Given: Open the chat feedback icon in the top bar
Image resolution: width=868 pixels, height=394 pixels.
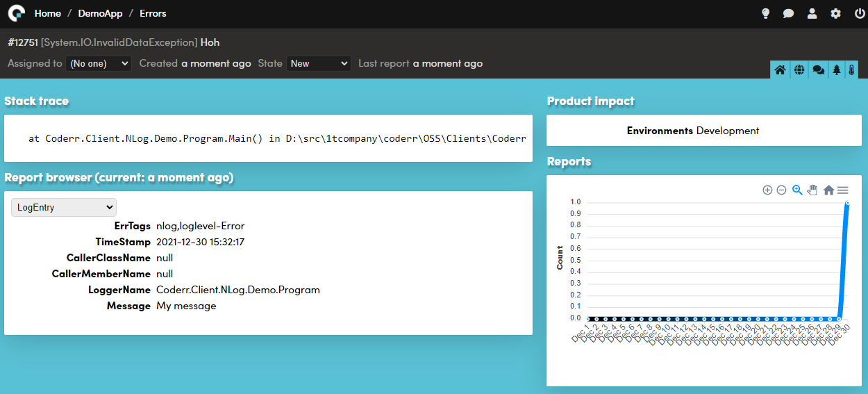Looking at the screenshot, I should point(788,13).
